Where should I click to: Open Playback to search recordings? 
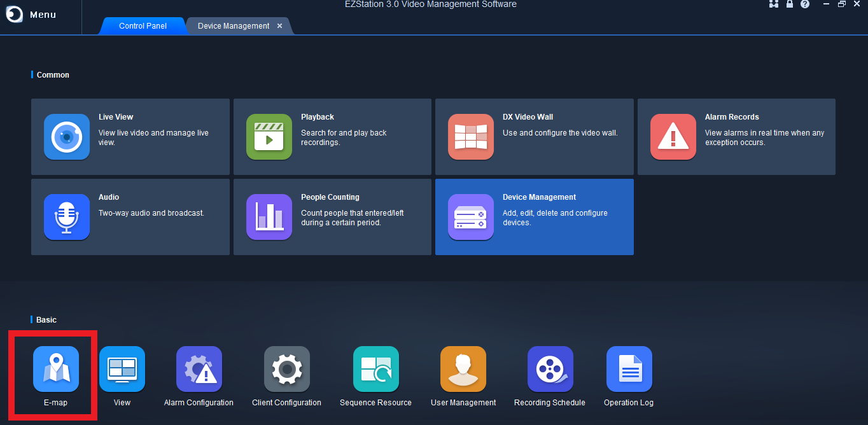332,137
